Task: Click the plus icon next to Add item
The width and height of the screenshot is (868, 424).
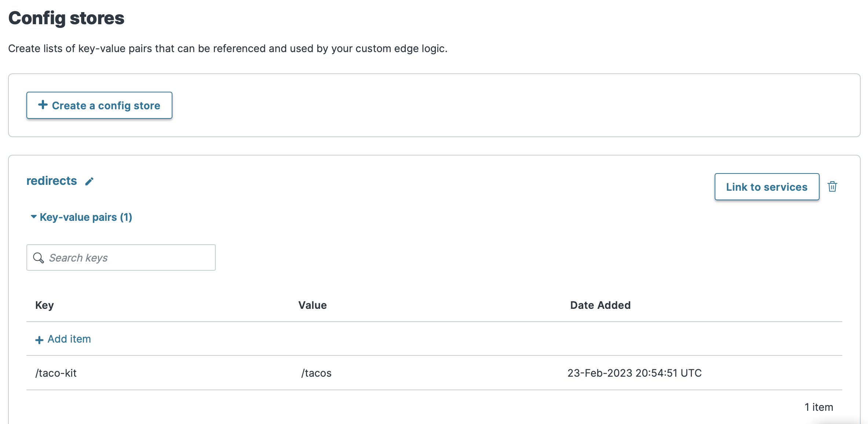Action: tap(39, 339)
